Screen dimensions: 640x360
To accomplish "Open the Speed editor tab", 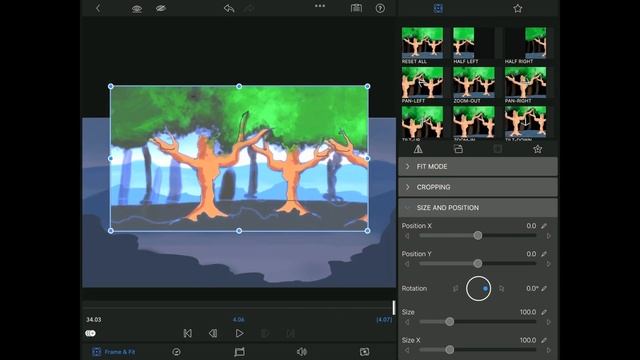I will (x=176, y=352).
